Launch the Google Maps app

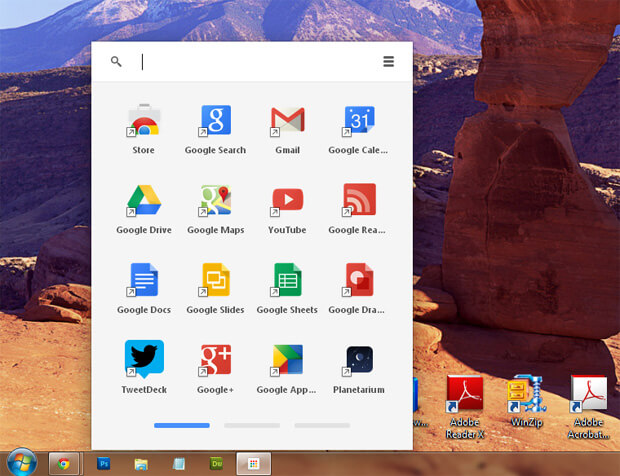coord(215,200)
